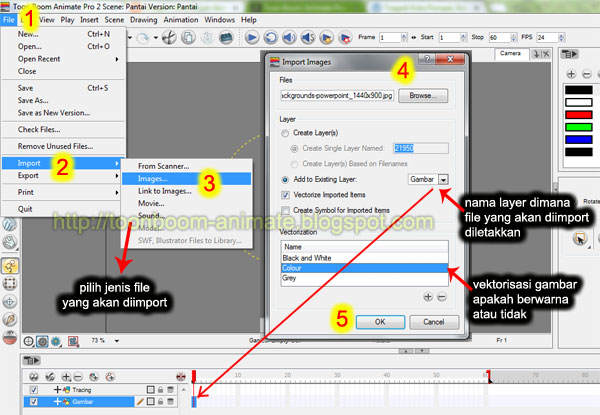This screenshot has height=415, width=600.
Task: Click the Reset View icon below camera view
Action: click(x=28, y=341)
